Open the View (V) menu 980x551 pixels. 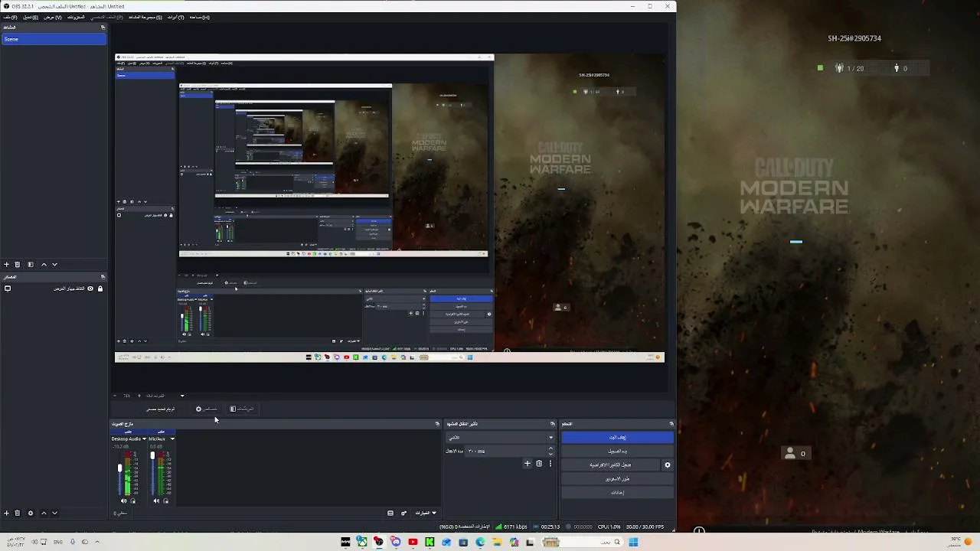click(x=53, y=17)
